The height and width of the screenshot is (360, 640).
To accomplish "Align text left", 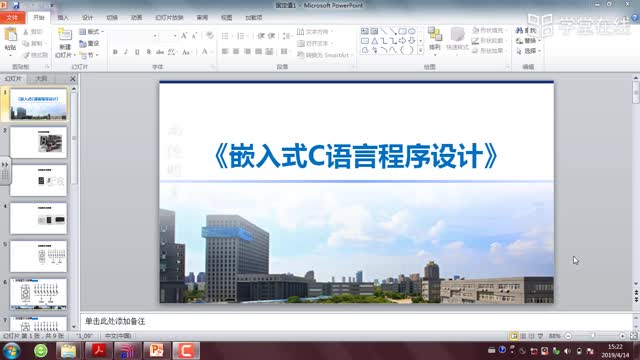I will [x=225, y=51].
